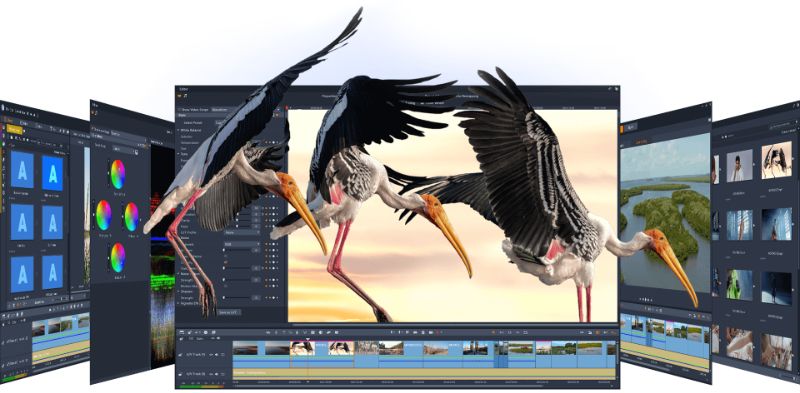Click the bottom color grading wheel

click(x=118, y=257)
